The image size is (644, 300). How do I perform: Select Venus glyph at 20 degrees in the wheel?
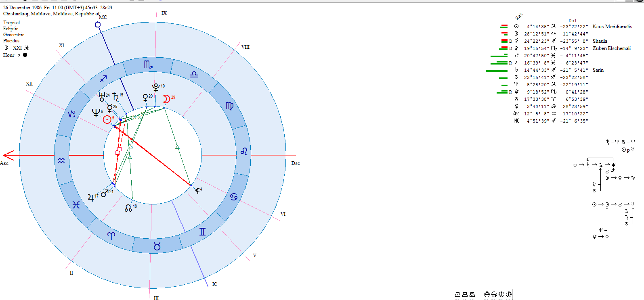point(145,98)
